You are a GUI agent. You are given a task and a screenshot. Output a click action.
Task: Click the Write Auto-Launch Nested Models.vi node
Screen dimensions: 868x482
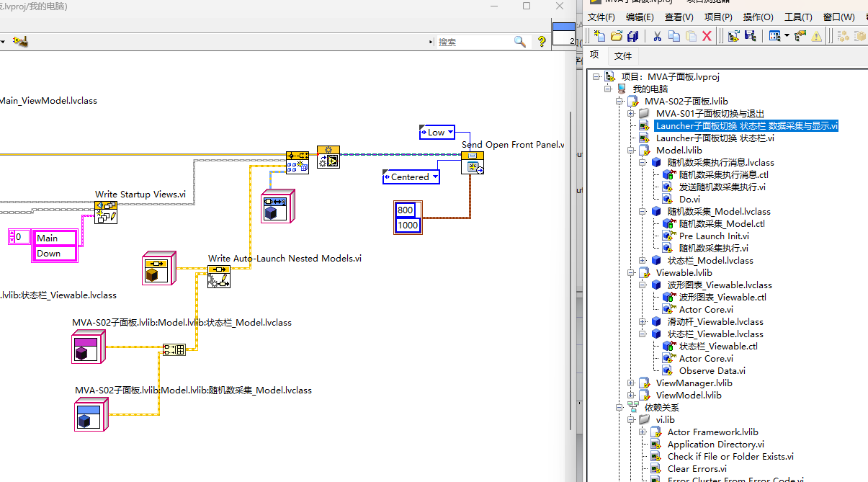219,277
